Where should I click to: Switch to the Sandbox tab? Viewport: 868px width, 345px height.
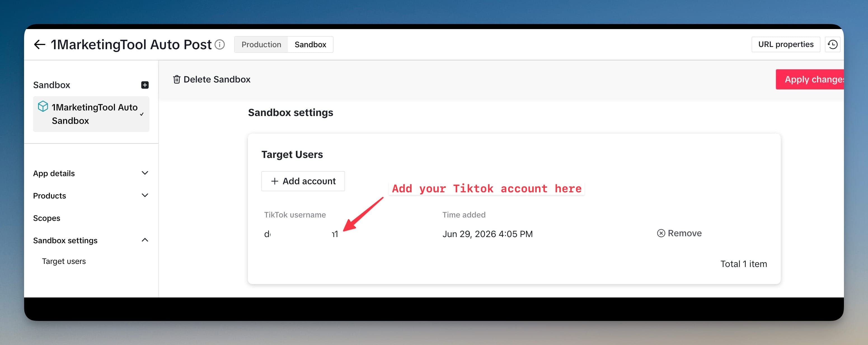310,44
